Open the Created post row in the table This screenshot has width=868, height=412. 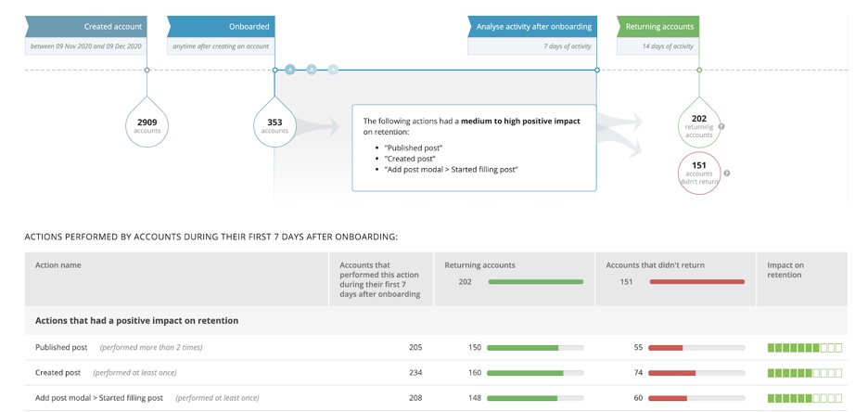tap(436, 373)
